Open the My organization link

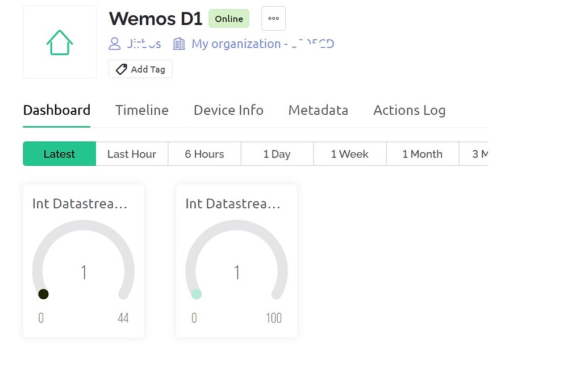tap(262, 44)
